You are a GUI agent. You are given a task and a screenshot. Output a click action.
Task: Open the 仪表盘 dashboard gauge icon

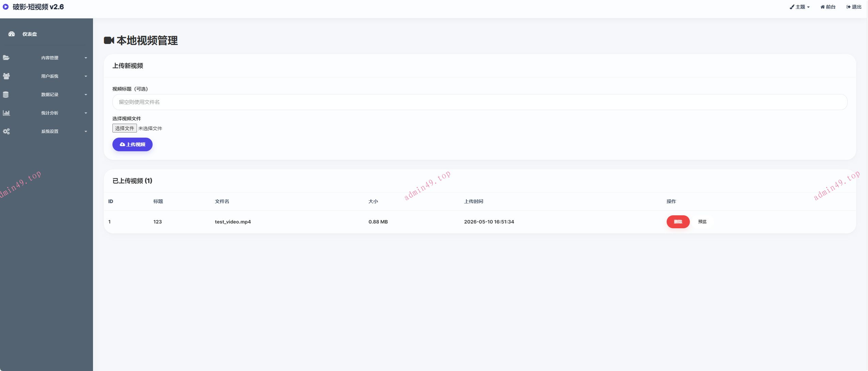click(x=12, y=34)
